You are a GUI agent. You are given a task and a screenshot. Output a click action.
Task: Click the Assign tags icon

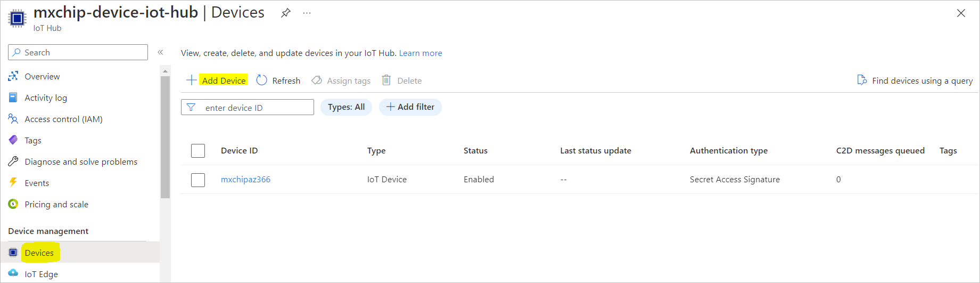point(317,80)
